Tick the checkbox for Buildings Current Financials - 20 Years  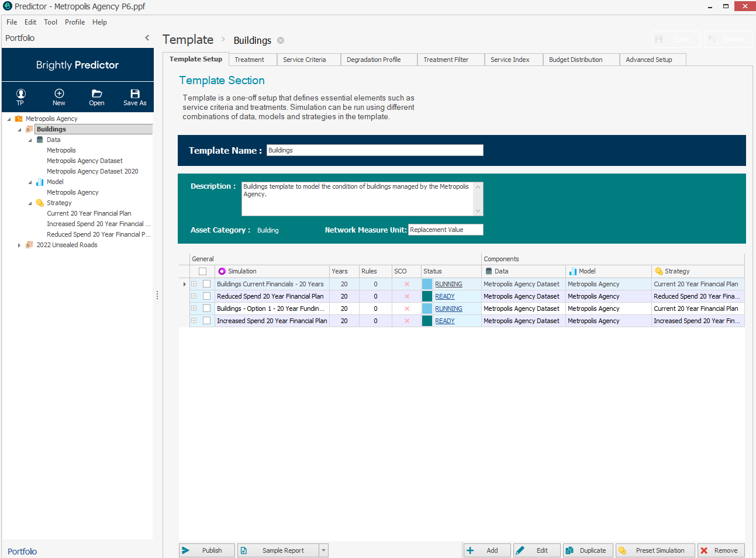(x=206, y=284)
